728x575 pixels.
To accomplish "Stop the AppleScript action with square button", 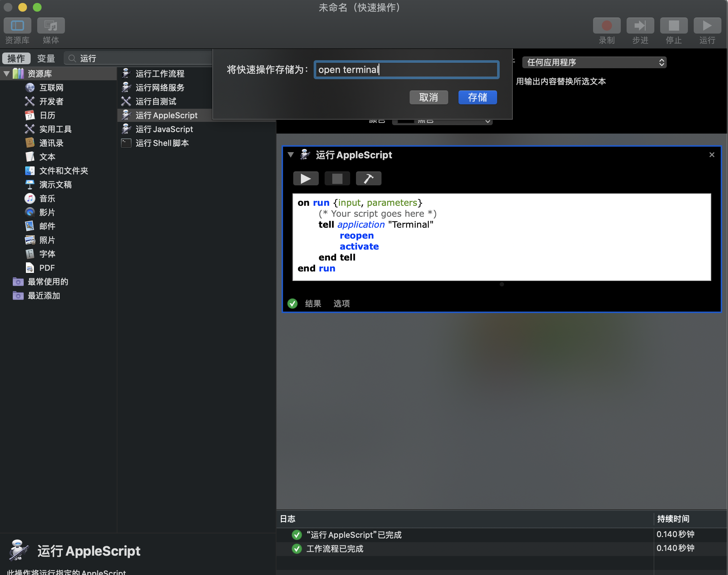I will [x=337, y=178].
